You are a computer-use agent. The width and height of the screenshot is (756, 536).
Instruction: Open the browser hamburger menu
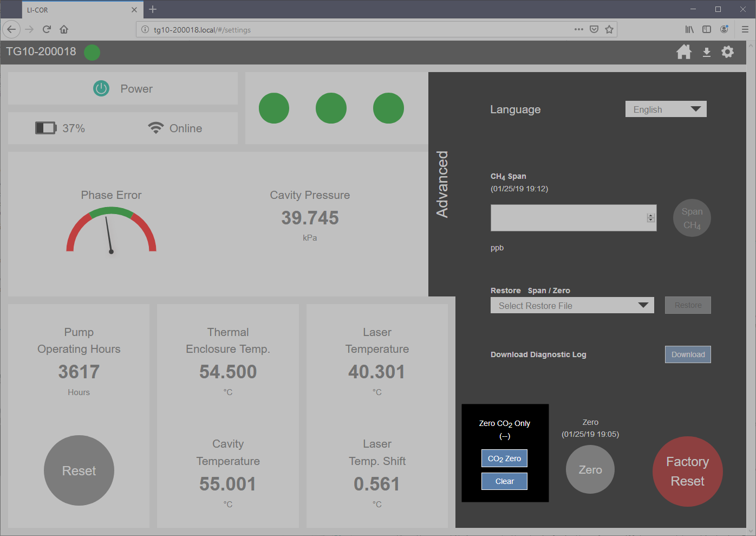[745, 29]
